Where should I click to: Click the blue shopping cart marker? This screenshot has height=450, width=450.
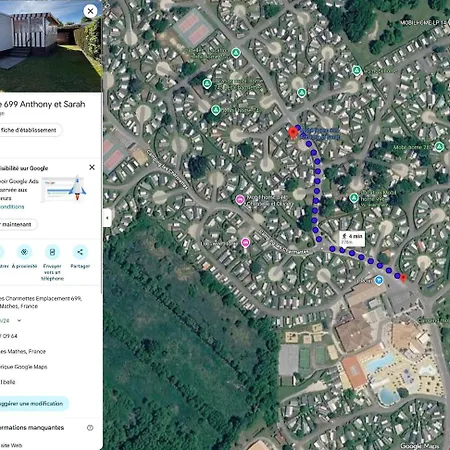coord(379,280)
